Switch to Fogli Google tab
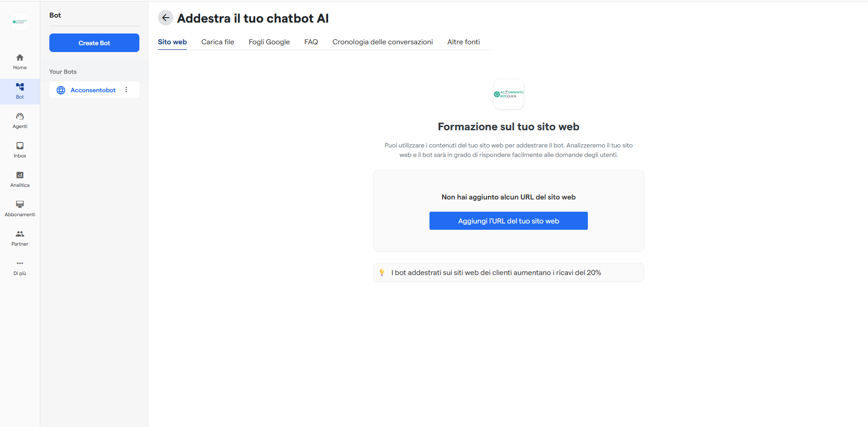Screen dimensions: 868x427 pyautogui.click(x=269, y=42)
